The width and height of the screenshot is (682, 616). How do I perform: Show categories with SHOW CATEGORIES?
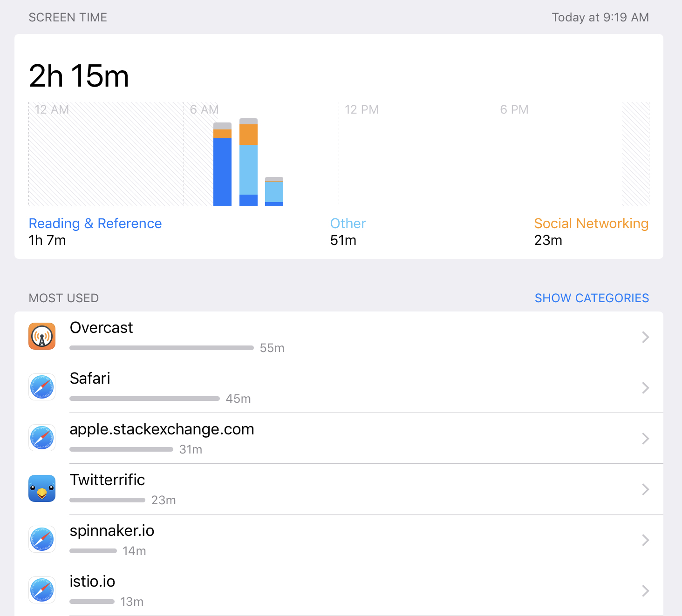592,298
